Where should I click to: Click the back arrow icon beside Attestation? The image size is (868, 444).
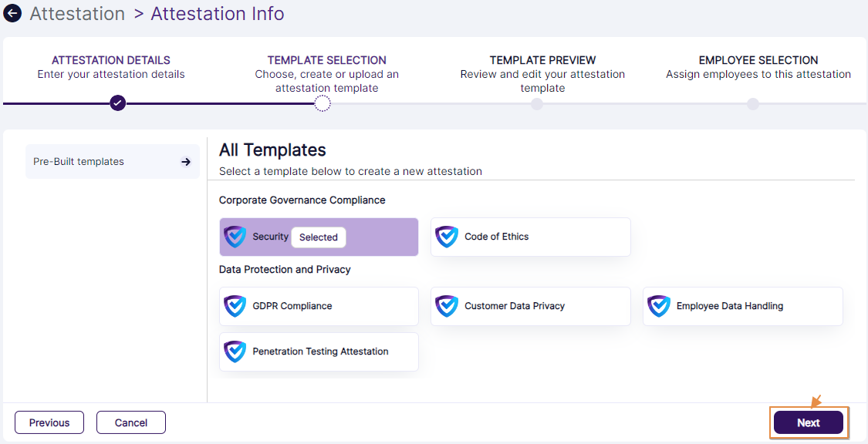tap(12, 14)
